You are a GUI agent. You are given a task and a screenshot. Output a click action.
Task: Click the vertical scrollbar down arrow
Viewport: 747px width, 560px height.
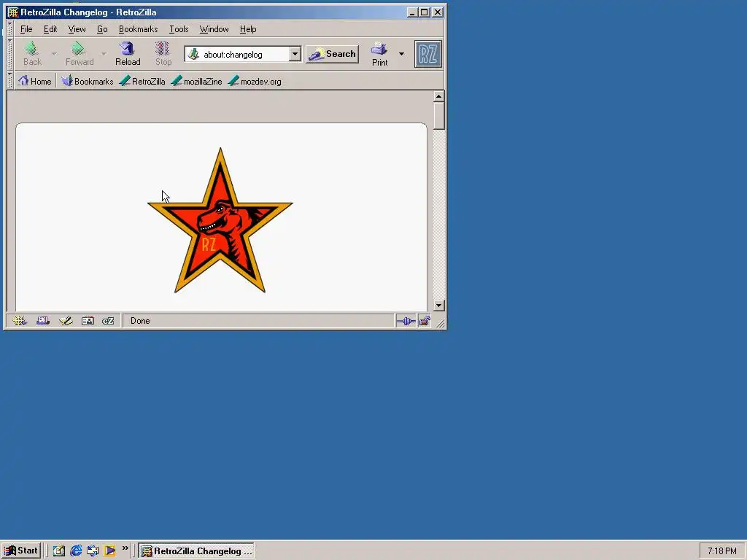[438, 306]
